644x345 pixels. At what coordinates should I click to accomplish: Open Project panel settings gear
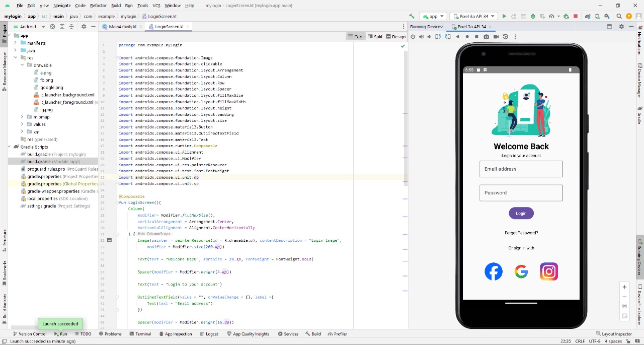[x=84, y=26]
